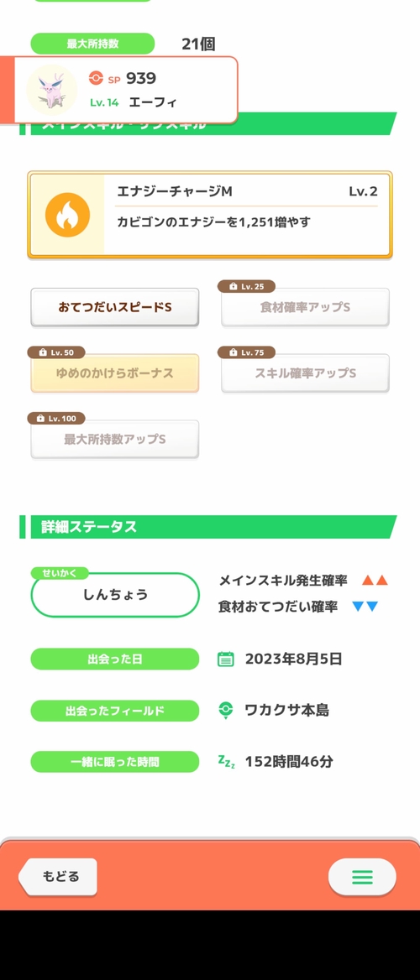Tap the calendar icon beside 2023年8月5日

coord(225,659)
